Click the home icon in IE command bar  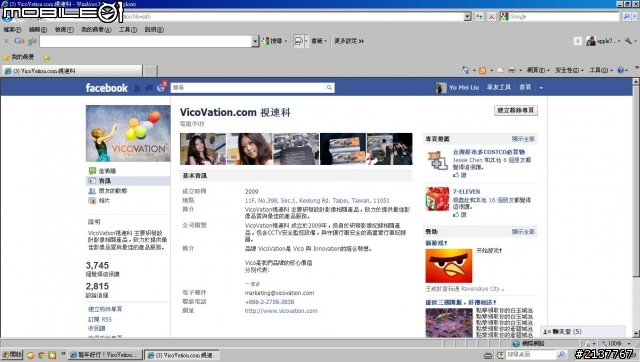[x=465, y=70]
